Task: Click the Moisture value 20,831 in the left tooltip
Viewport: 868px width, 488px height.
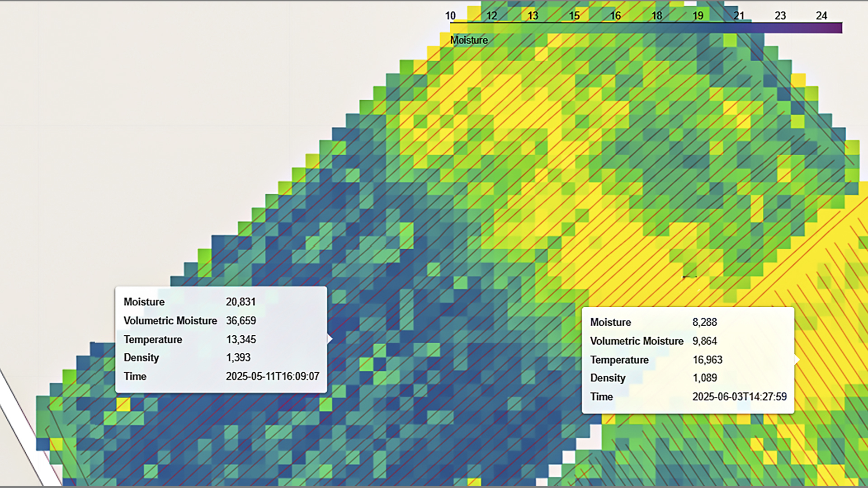Action: 241,302
